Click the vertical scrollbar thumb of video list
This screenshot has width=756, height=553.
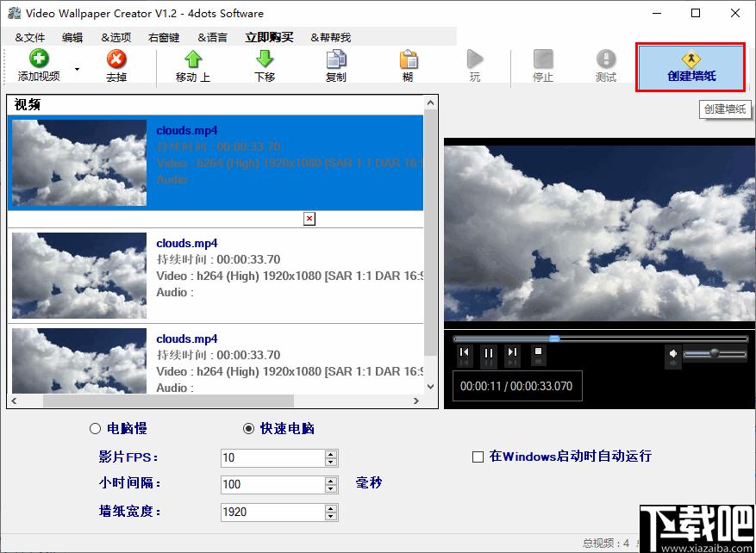click(x=430, y=233)
